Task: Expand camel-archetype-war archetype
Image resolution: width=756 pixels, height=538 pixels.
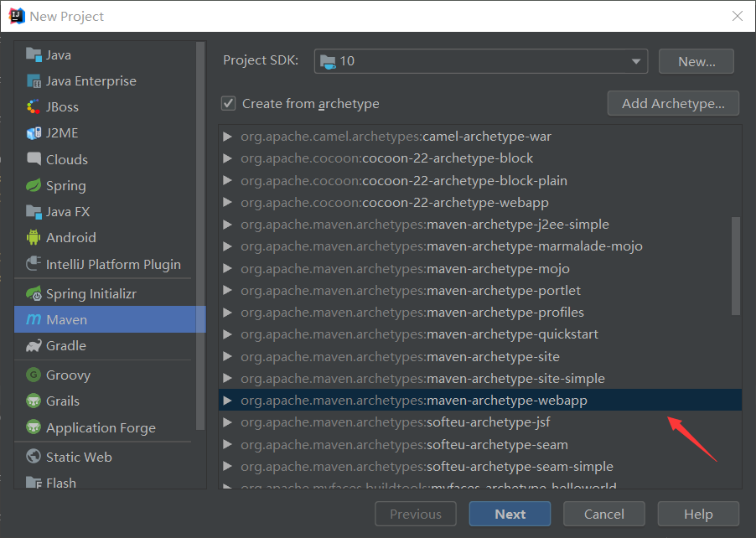Action: pos(228,137)
